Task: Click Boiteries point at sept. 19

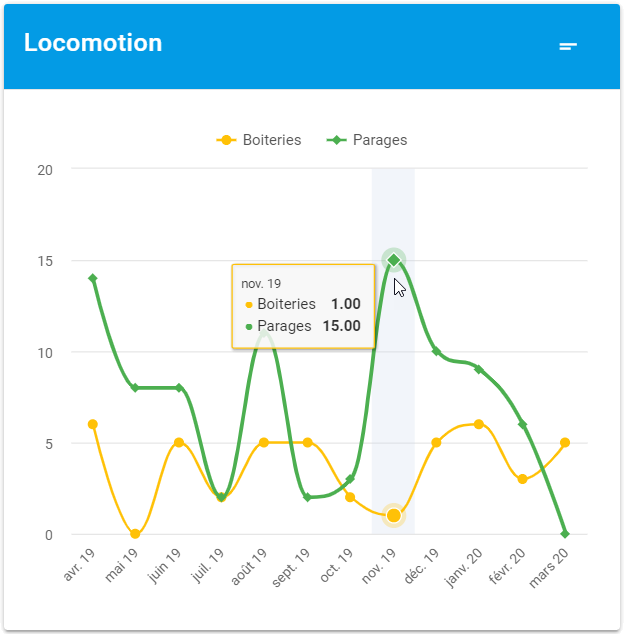Action: [x=307, y=442]
